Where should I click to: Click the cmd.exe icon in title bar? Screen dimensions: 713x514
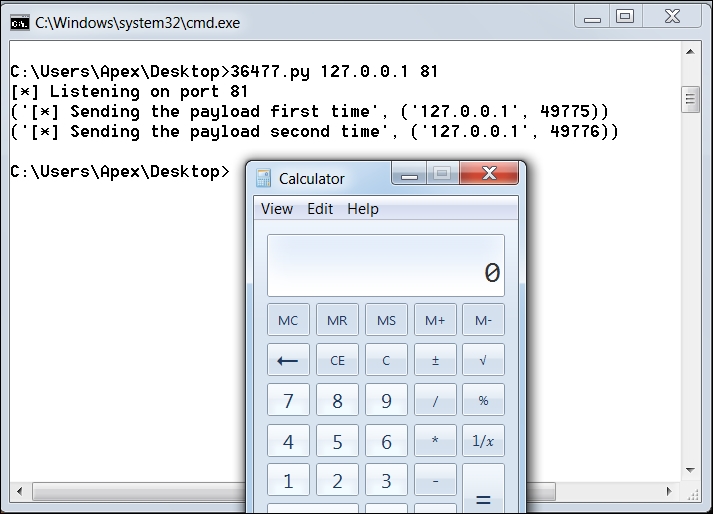pos(20,23)
